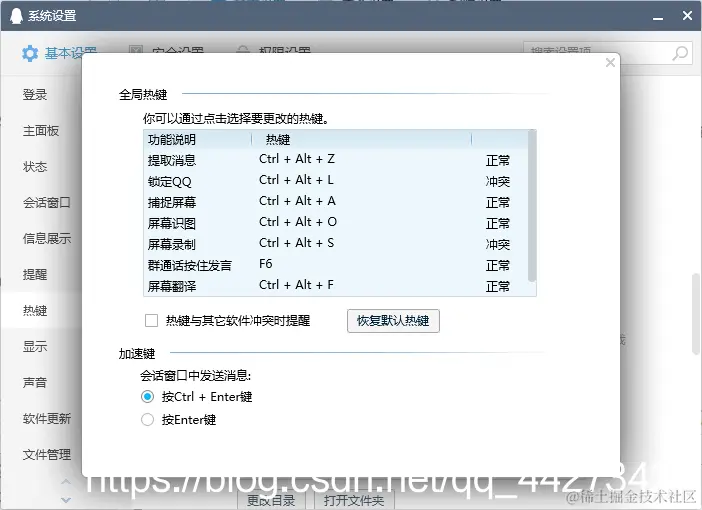Image resolution: width=702 pixels, height=510 pixels.
Task: Select the 锁定QQ hotkey row
Action: pyautogui.click(x=336, y=181)
